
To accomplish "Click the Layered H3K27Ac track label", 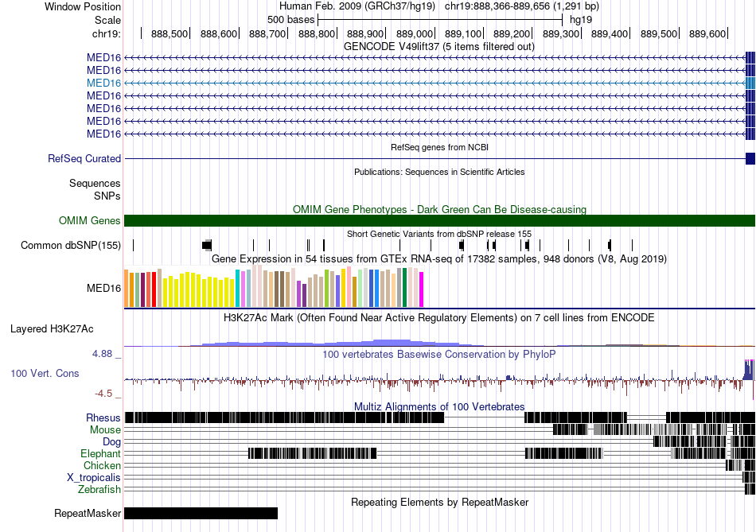I will point(52,329).
